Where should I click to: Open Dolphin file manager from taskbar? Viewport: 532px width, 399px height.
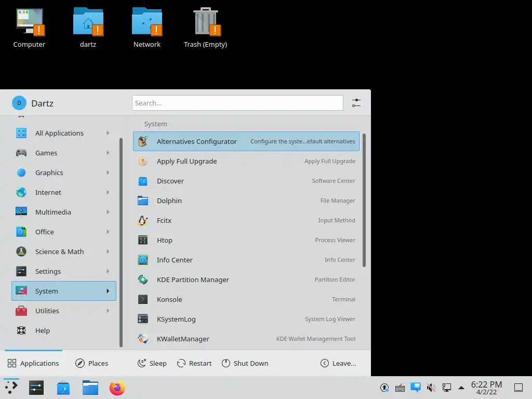pyautogui.click(x=90, y=388)
